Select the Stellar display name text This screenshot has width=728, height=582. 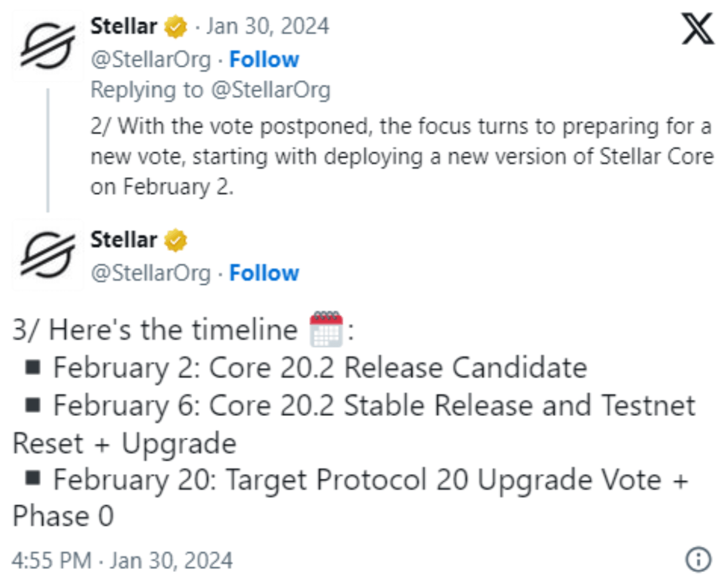123,25
